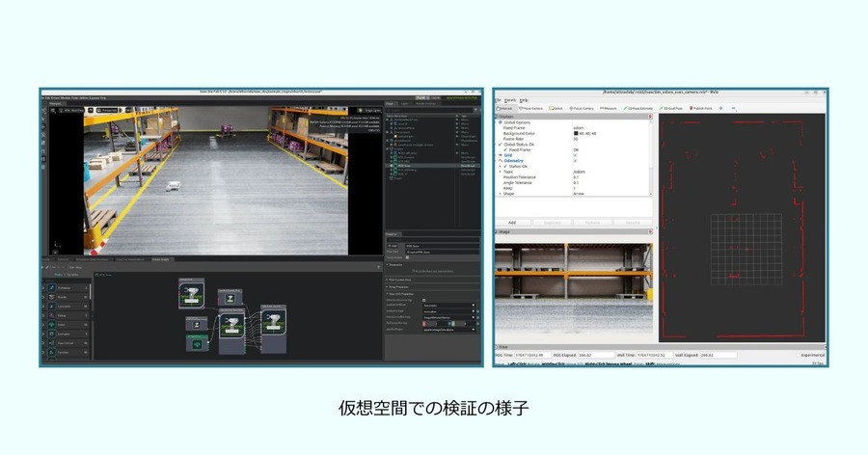
Task: Open the Panels menu in RViz
Action: (510, 100)
